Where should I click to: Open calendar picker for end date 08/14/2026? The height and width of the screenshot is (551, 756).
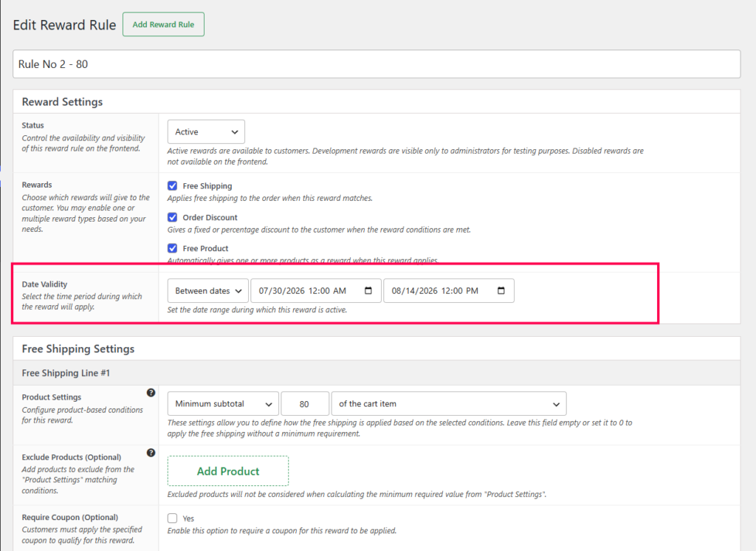coord(501,290)
